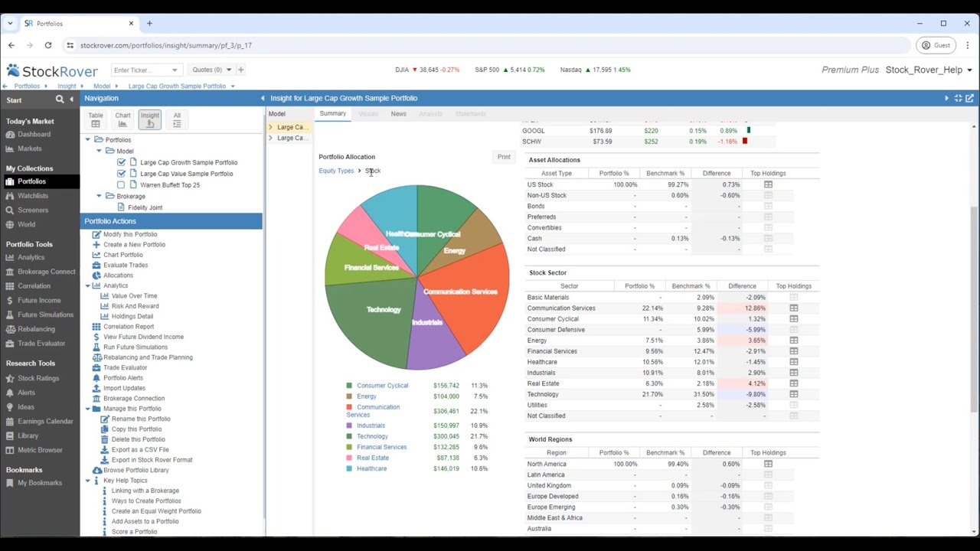
Task: Open US Stock top holdings table icon
Action: [x=768, y=184]
